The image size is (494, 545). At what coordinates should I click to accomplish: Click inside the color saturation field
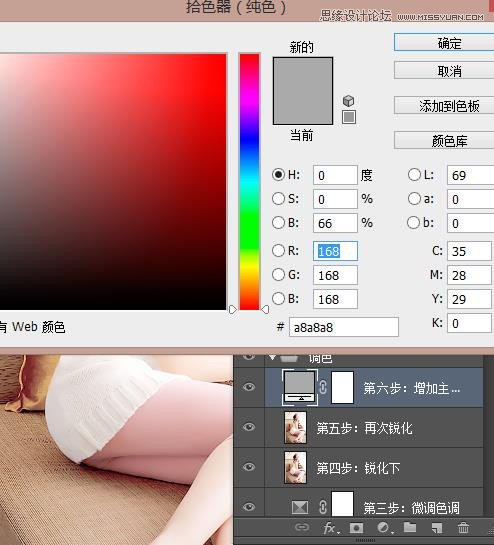pos(113,181)
